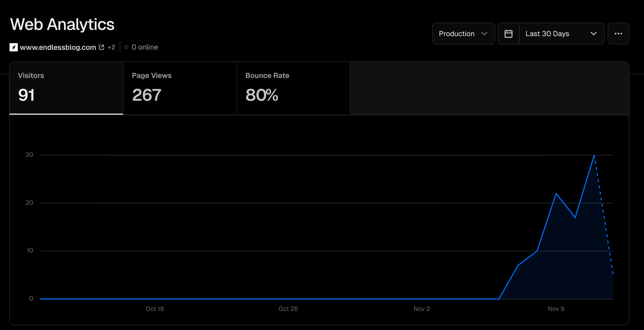644x330 pixels.
Task: Click the dotted projected line segment
Action: tap(604, 215)
